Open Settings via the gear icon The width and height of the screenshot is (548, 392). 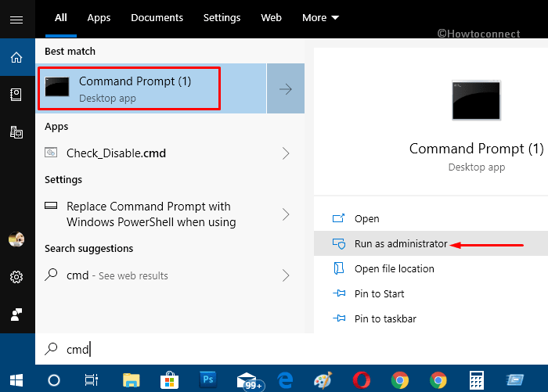[16, 277]
